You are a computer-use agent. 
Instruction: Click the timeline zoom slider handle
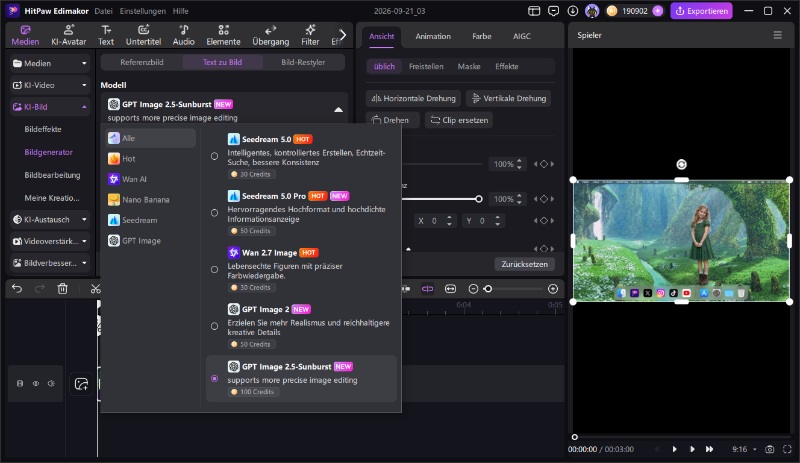point(488,289)
